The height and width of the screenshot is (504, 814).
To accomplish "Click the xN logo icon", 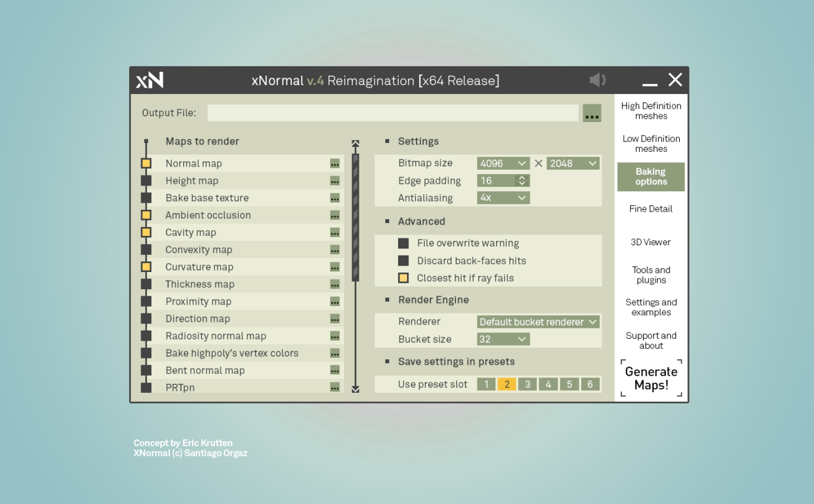I will (x=149, y=80).
